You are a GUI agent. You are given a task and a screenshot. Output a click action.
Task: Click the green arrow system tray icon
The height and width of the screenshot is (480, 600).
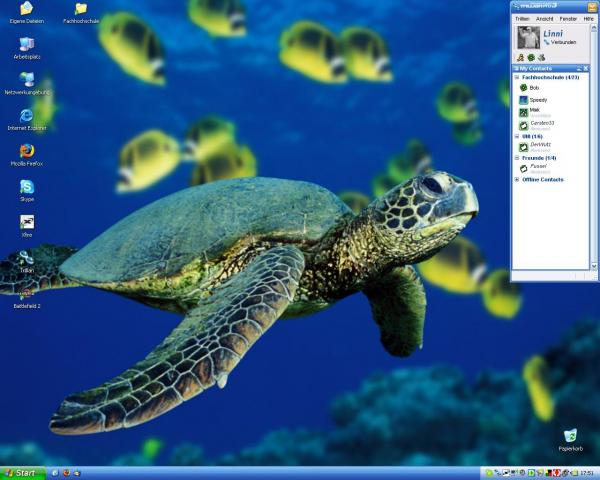[532, 473]
